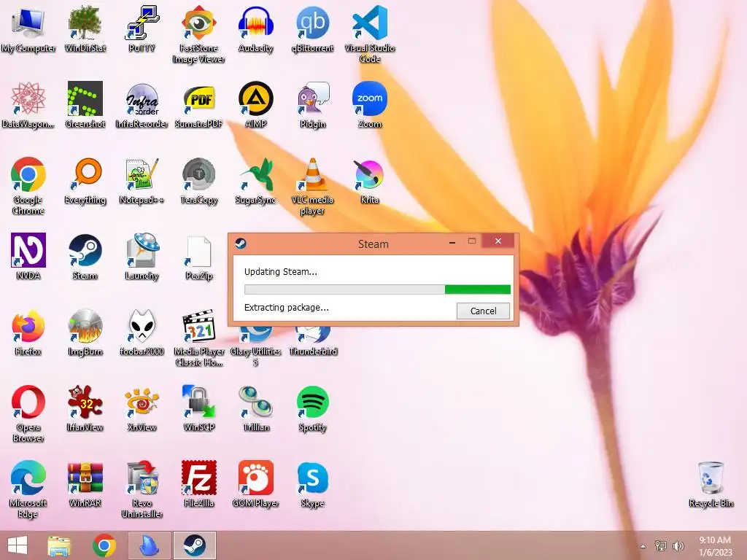Show hidden system tray icons

(643, 546)
